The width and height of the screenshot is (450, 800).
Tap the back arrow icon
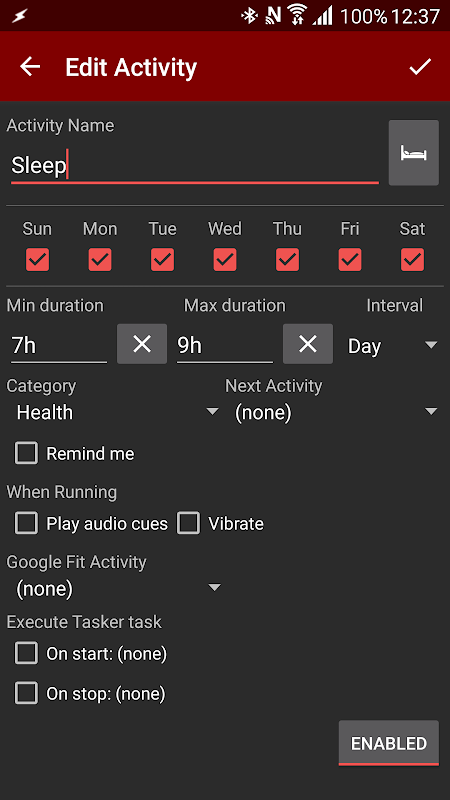click(x=30, y=67)
